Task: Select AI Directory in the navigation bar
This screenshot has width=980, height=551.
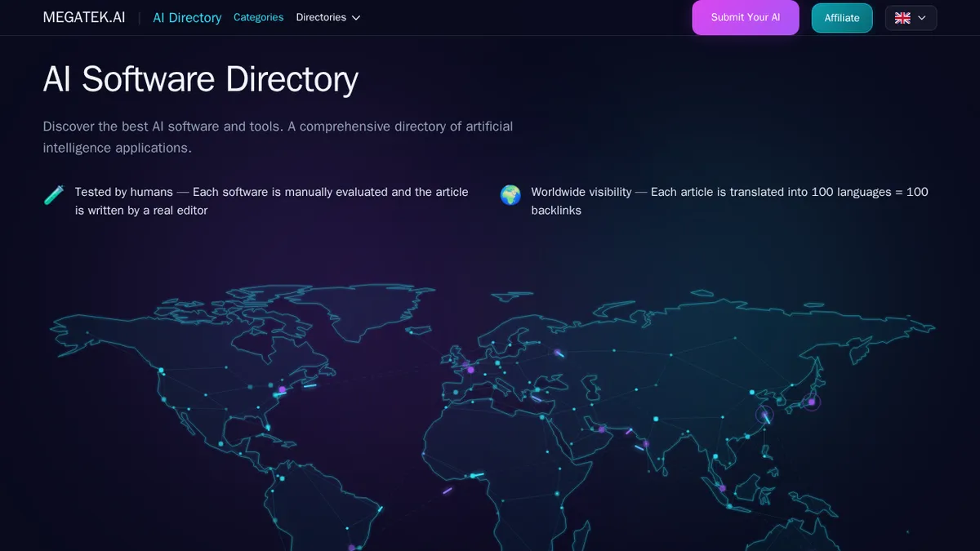Action: pos(187,17)
